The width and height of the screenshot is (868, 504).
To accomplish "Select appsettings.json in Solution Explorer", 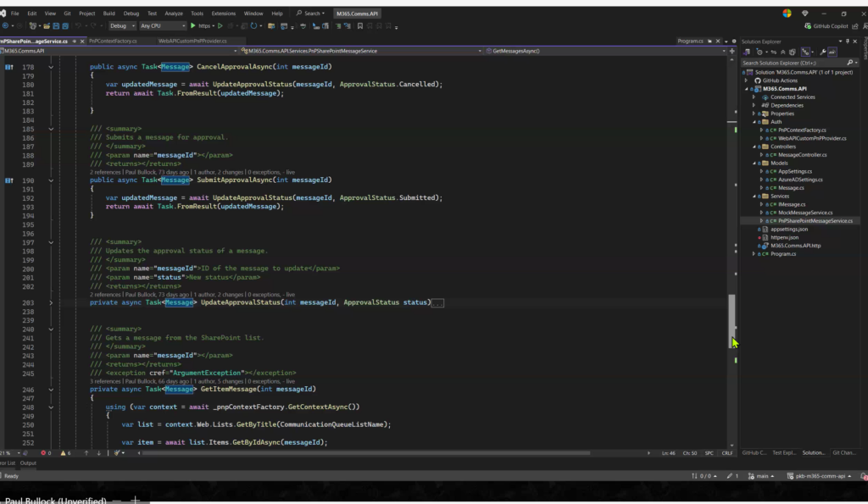I will coord(789,229).
